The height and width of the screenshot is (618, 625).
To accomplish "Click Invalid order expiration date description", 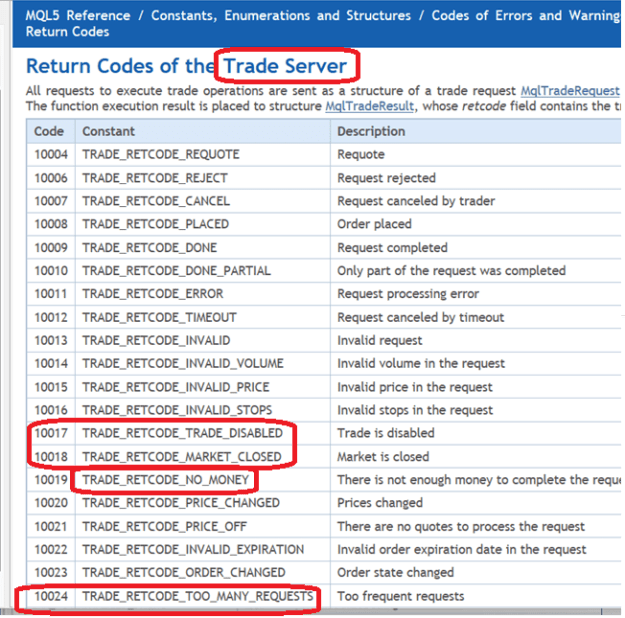I will click(462, 549).
